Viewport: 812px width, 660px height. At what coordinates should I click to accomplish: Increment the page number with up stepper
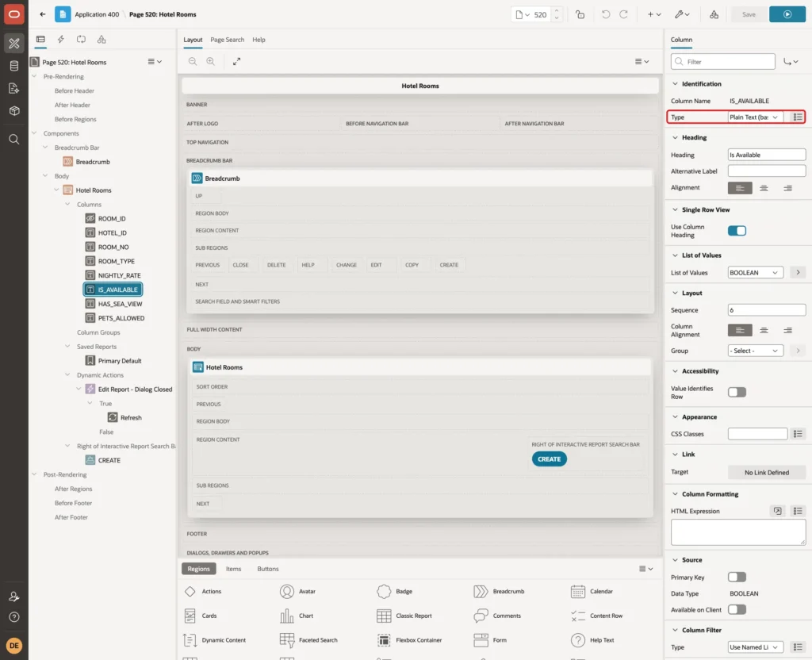(557, 10)
